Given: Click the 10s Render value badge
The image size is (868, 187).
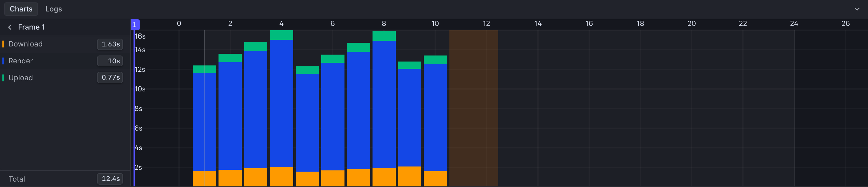Looking at the screenshot, I should click(110, 61).
